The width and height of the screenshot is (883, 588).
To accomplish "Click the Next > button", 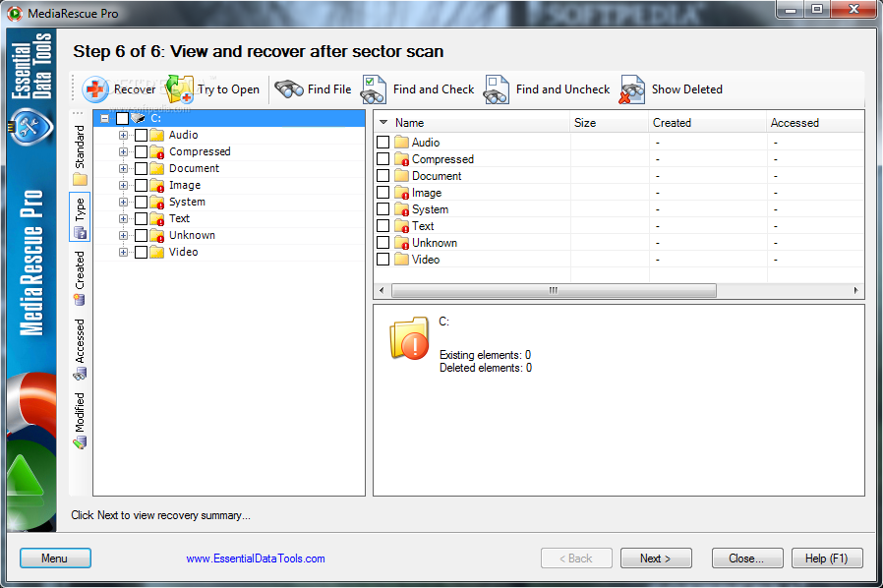I will [656, 559].
